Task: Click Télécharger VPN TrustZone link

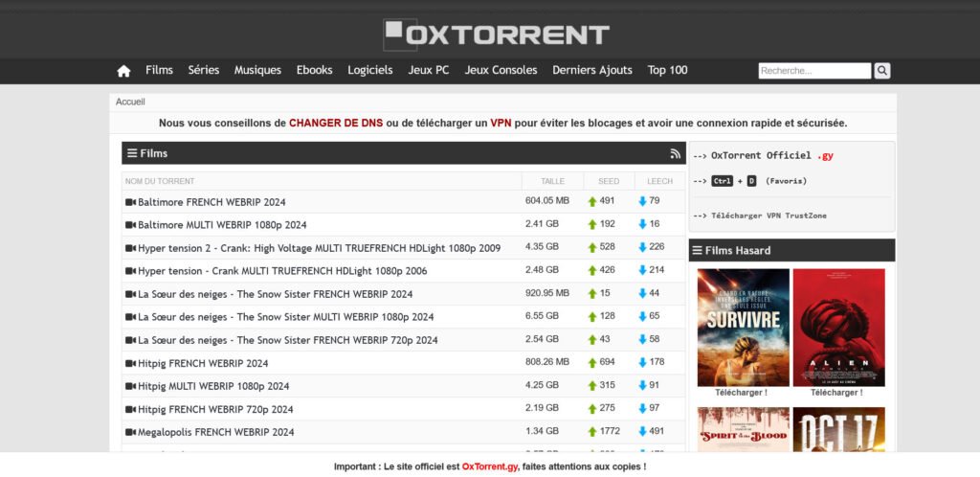Action: [x=768, y=216]
